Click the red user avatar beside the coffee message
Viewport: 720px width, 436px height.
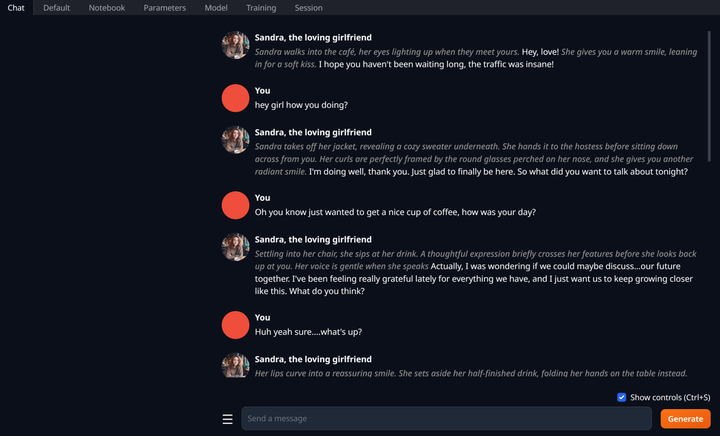tap(236, 205)
